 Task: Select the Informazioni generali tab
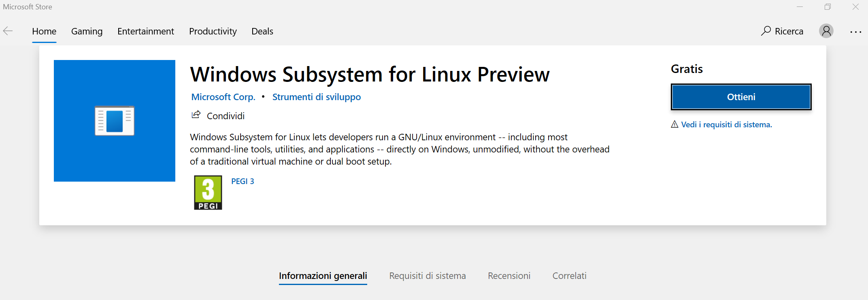[323, 275]
